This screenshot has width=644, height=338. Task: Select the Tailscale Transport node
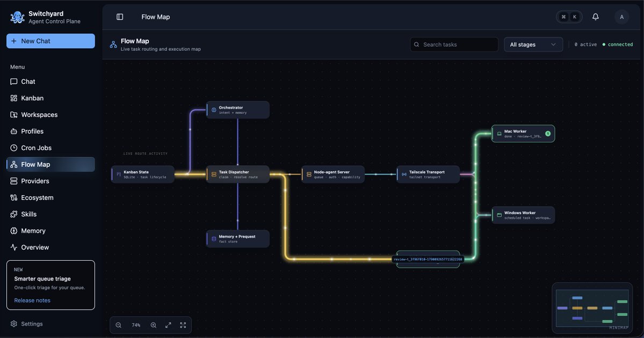(428, 174)
